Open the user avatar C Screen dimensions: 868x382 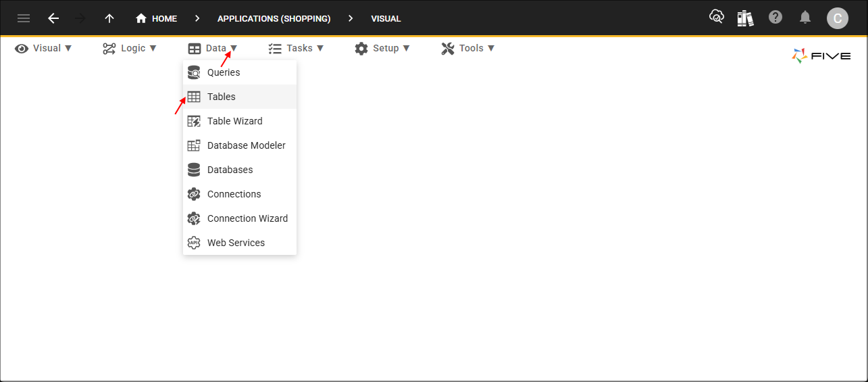coord(838,18)
